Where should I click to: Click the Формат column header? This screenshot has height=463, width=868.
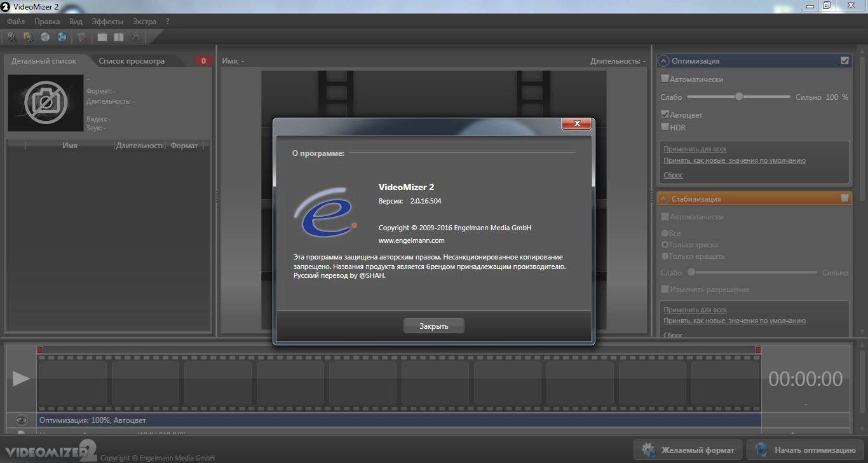point(184,146)
